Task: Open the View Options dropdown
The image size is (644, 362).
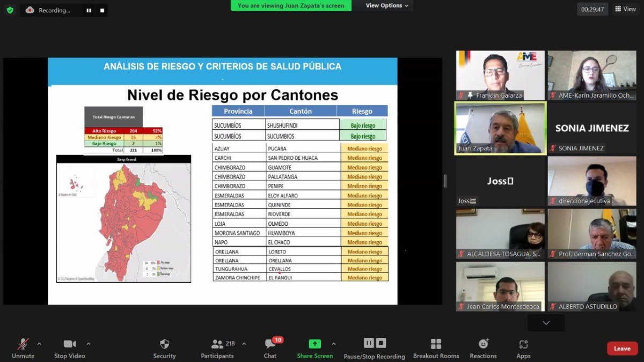Action: tap(383, 6)
